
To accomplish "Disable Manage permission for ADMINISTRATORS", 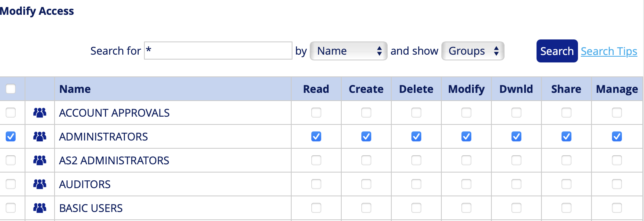I will [617, 136].
